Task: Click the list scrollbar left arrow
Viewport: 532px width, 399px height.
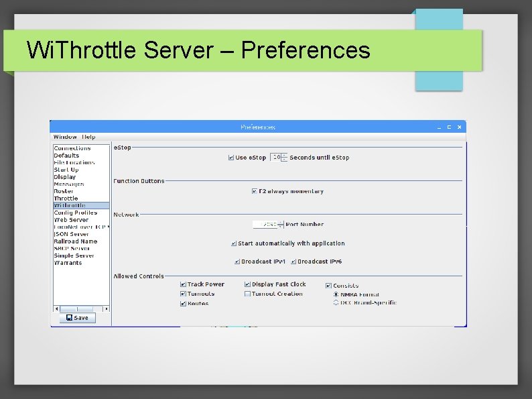Action: pyautogui.click(x=57, y=308)
